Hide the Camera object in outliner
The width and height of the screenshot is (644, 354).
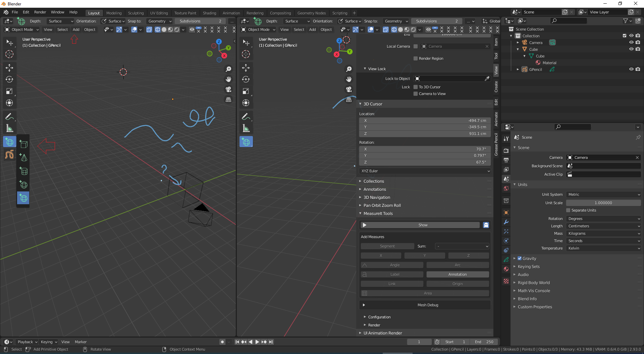(x=631, y=42)
